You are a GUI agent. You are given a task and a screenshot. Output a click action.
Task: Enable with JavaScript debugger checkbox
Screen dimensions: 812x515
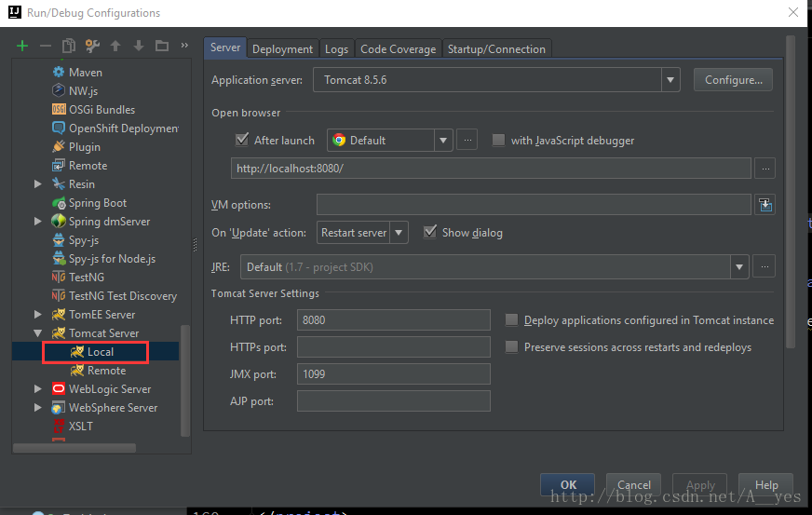(x=498, y=140)
